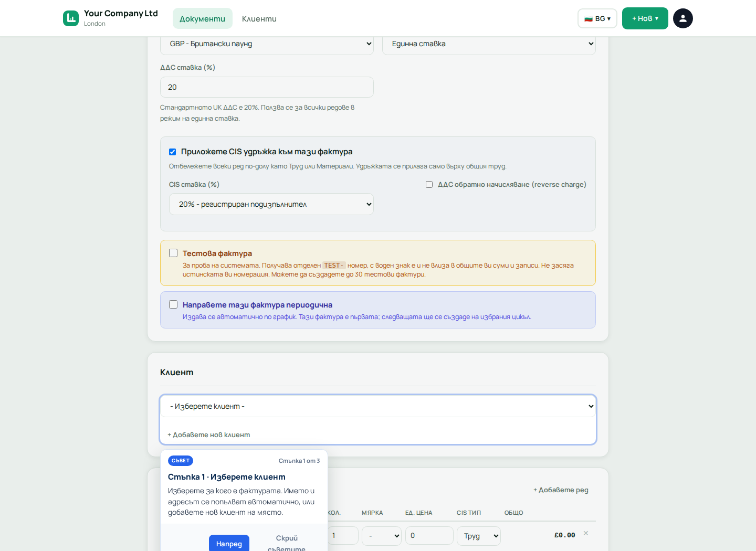Click the Клиент section heading
Screen dimensions: 756x551
177,372
